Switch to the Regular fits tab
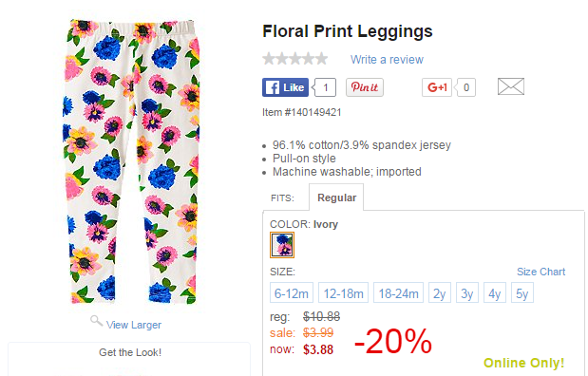The width and height of the screenshot is (588, 376). click(x=336, y=197)
